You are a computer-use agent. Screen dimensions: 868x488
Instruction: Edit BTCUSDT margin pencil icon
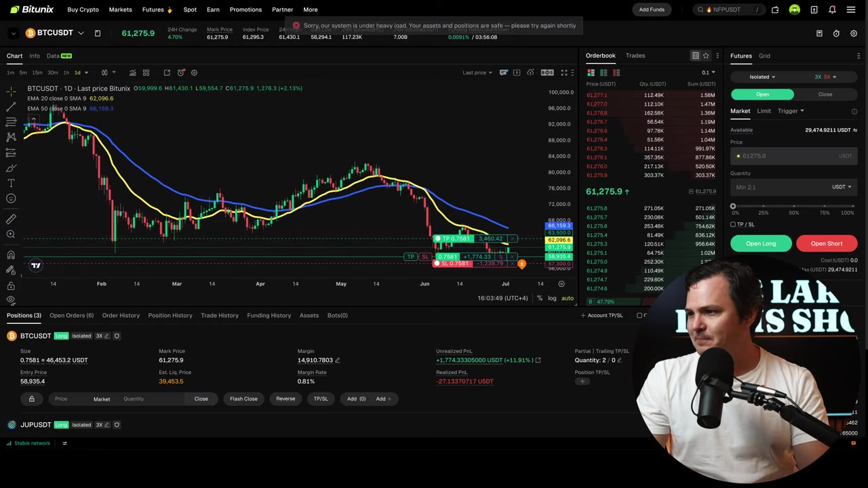point(337,361)
